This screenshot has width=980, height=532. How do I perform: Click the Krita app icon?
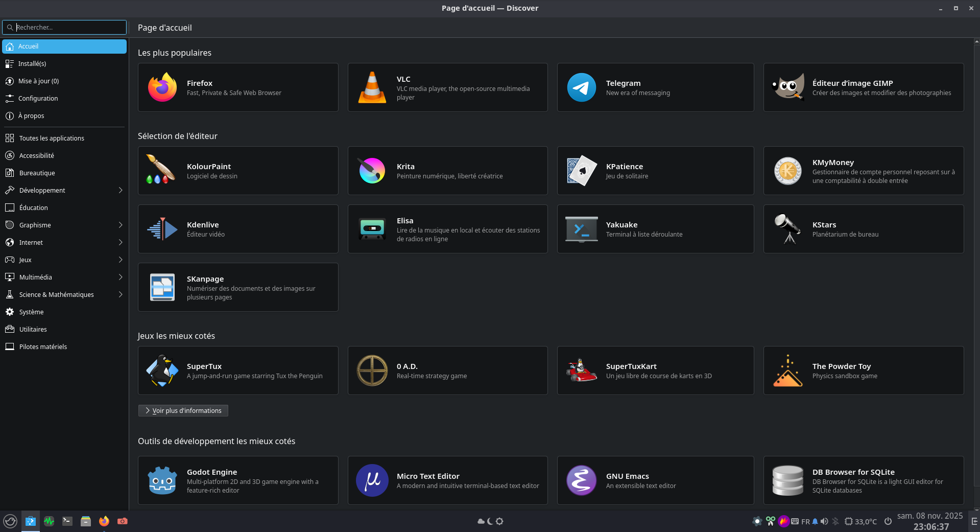372,171
